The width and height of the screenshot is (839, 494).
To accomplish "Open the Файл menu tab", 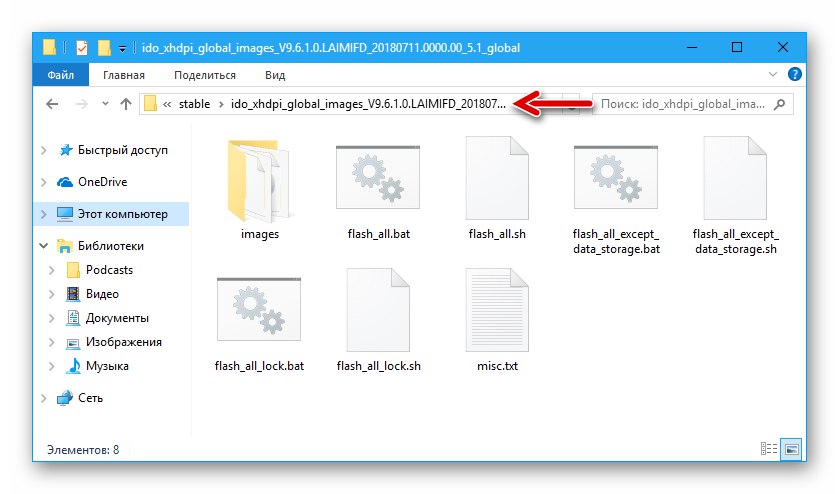I will coord(60,75).
